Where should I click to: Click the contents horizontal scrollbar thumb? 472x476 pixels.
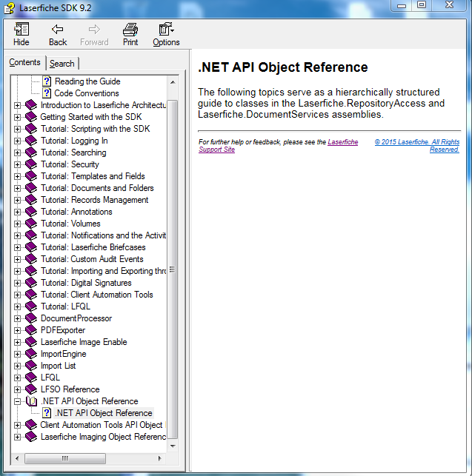(x=65, y=458)
